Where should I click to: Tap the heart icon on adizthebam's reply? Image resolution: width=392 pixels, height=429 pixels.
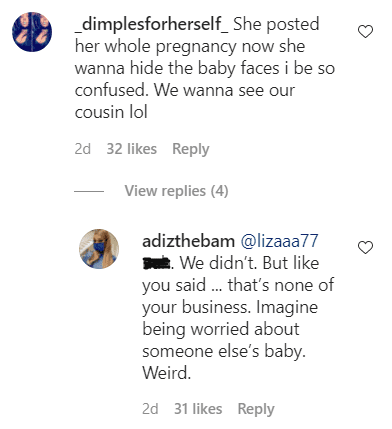tap(365, 248)
